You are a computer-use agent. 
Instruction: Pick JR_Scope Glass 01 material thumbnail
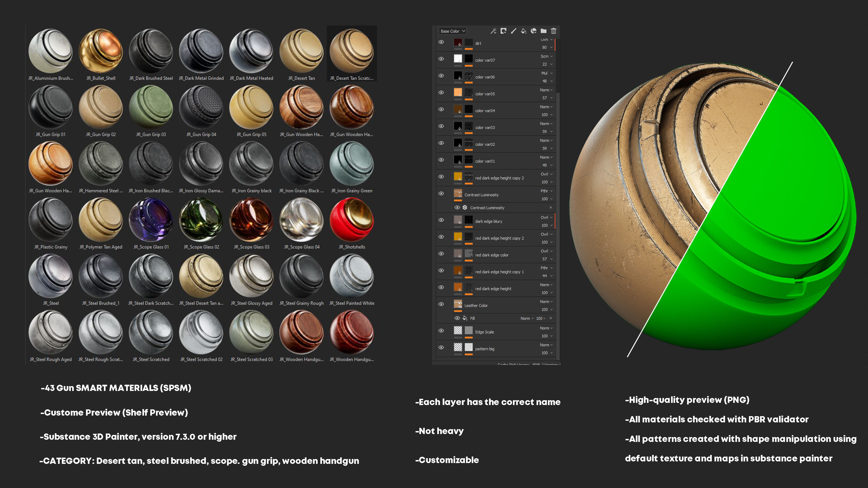(x=151, y=220)
